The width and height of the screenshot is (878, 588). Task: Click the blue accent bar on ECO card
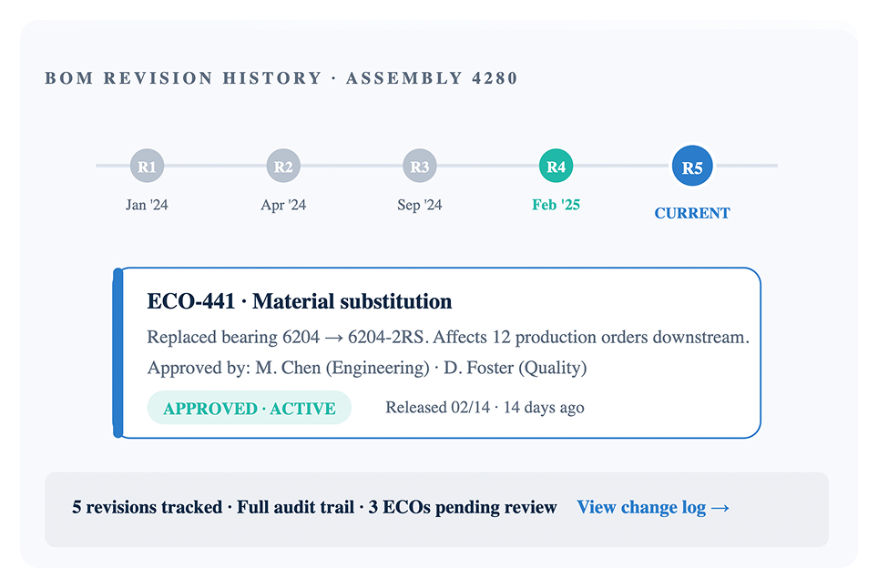pos(117,353)
